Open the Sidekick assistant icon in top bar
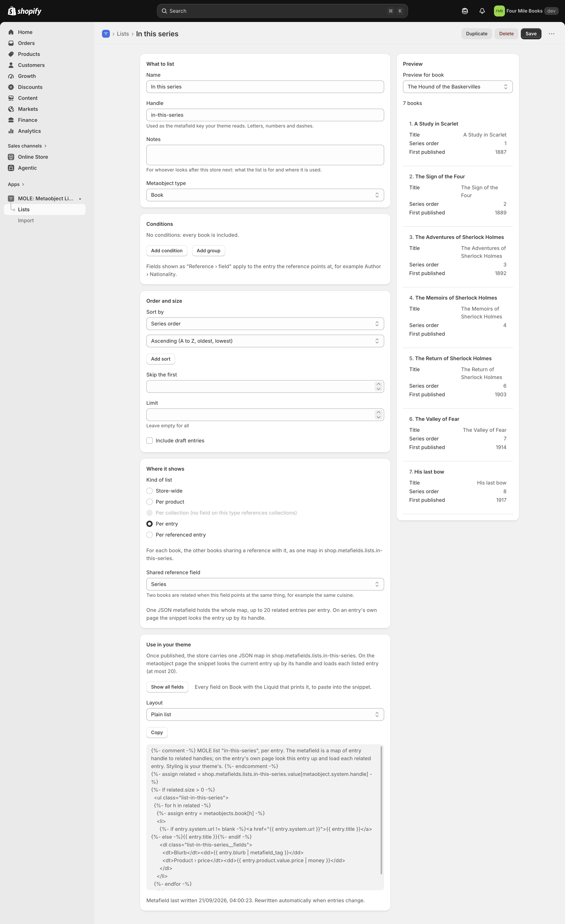The width and height of the screenshot is (565, 924). [465, 11]
